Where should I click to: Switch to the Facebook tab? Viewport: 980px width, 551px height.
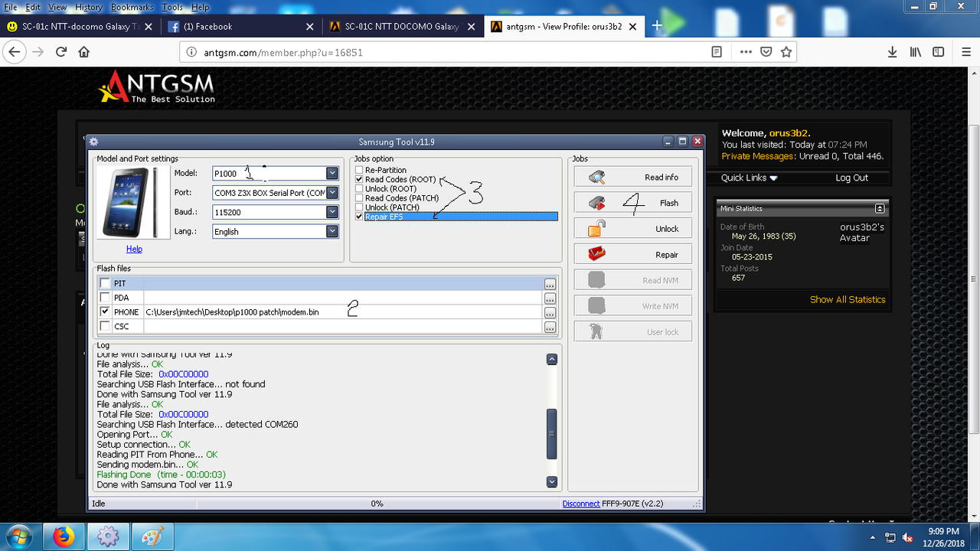click(241, 26)
